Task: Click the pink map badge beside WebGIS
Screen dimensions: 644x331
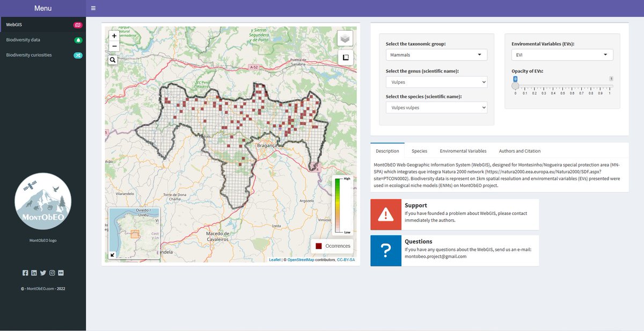Action: [x=78, y=25]
